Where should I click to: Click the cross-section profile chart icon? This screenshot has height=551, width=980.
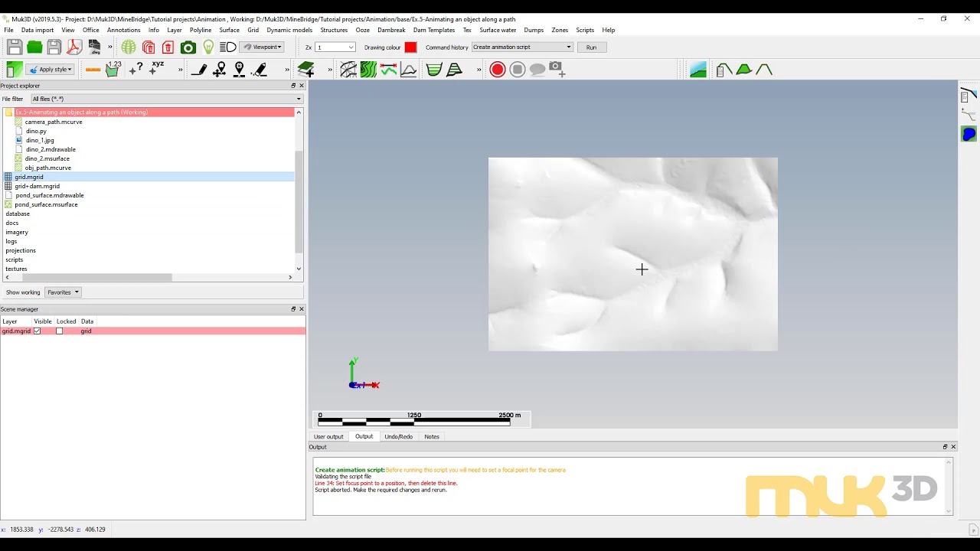[409, 70]
